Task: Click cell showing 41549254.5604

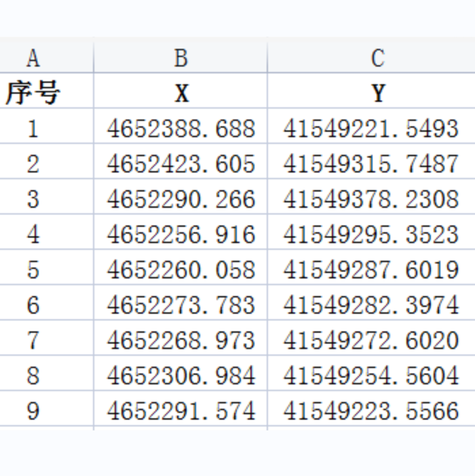Action: pyautogui.click(x=372, y=373)
